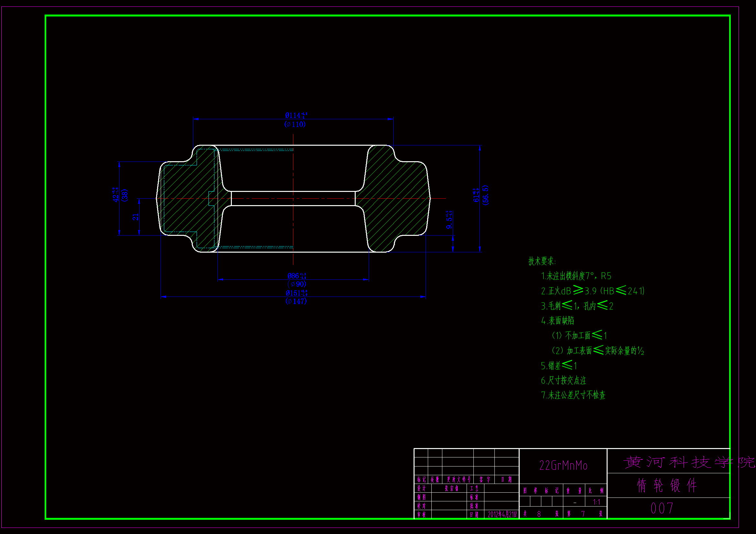Select the 技术要求 heading text
The image size is (756, 534).
coord(542,261)
